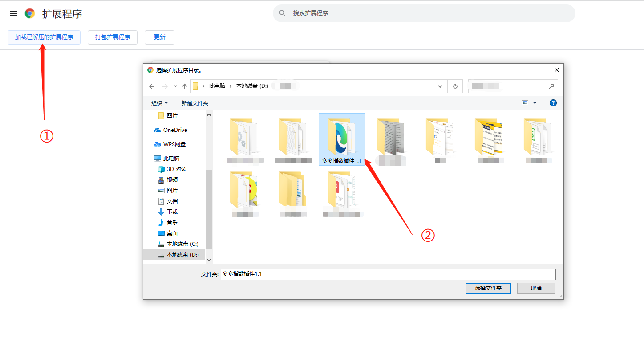Click the refresh button beside address bar

(455, 86)
